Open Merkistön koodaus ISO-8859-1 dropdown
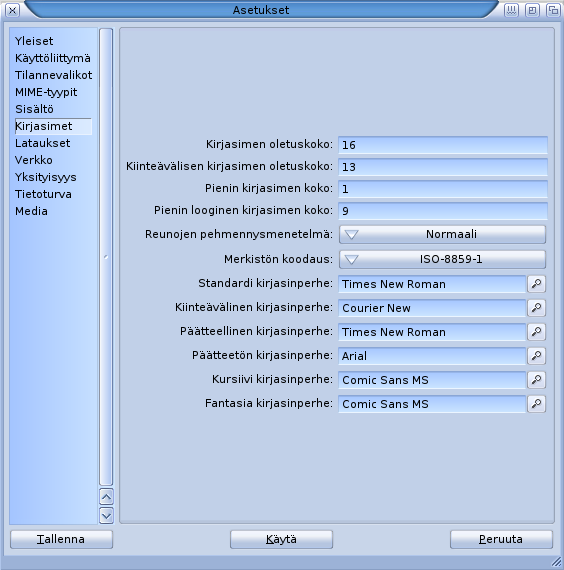564x570 pixels. (x=443, y=260)
